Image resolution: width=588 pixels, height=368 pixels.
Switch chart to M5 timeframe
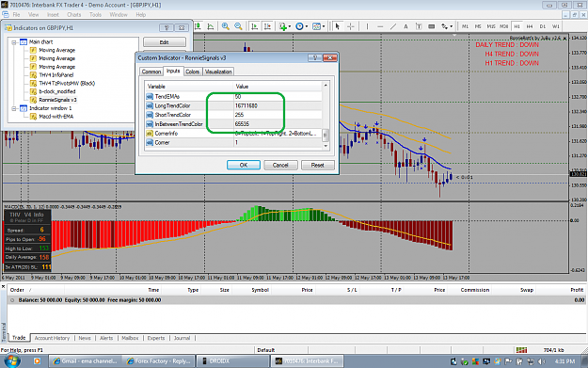478,26
